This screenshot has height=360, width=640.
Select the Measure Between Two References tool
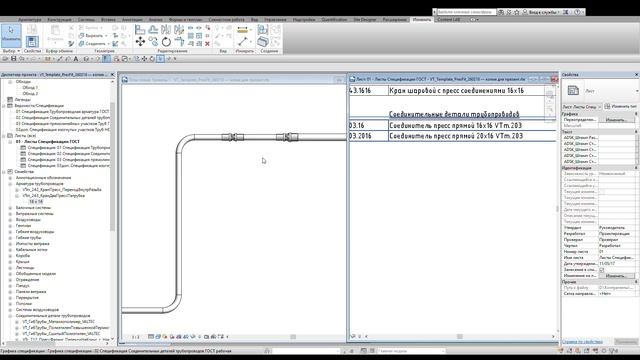242,41
